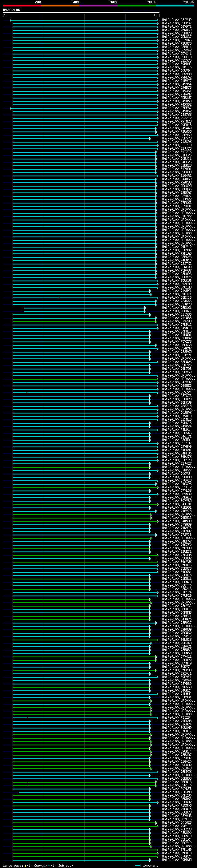
Task: Select the UniRef100_Q6MPZ6 label
Action: click(176, 772)
